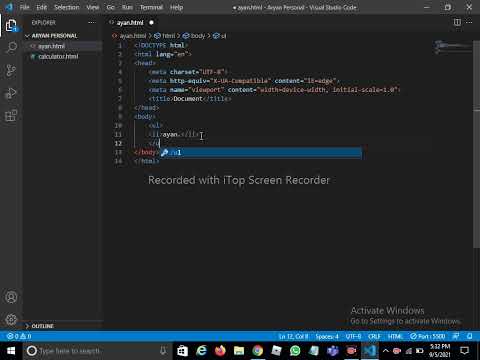This screenshot has width=480, height=360.
Task: Open the View menu
Action: point(92,7)
